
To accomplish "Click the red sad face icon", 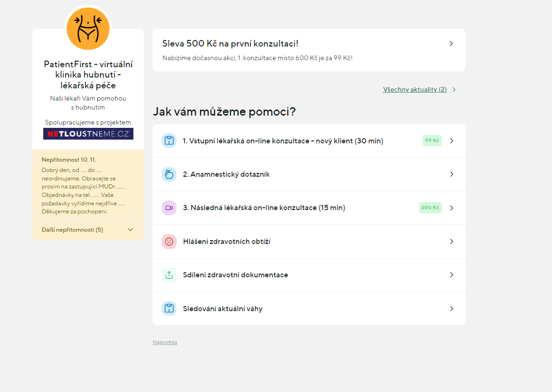I will [169, 242].
